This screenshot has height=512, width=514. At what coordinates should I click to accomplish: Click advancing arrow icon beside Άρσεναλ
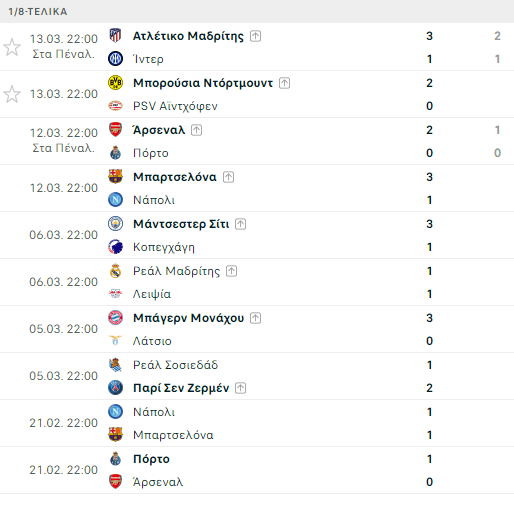click(196, 130)
